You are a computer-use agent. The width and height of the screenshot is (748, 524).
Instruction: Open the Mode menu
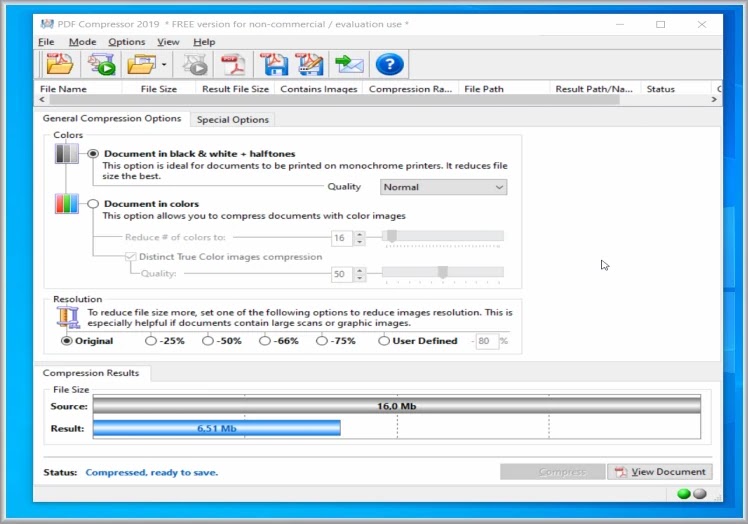[x=83, y=42]
